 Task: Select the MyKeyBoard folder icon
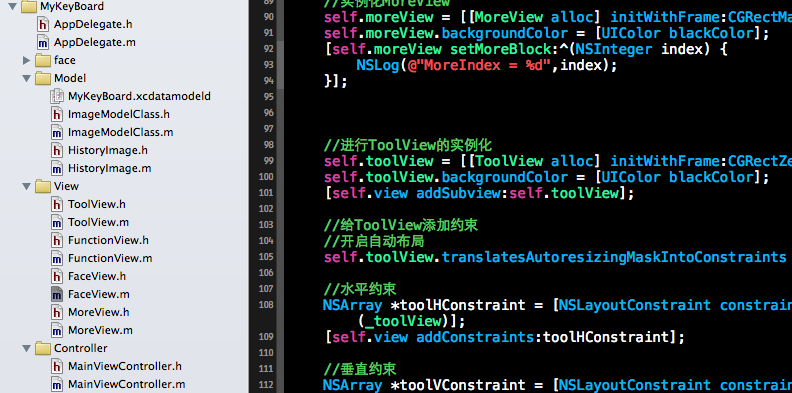pos(29,7)
